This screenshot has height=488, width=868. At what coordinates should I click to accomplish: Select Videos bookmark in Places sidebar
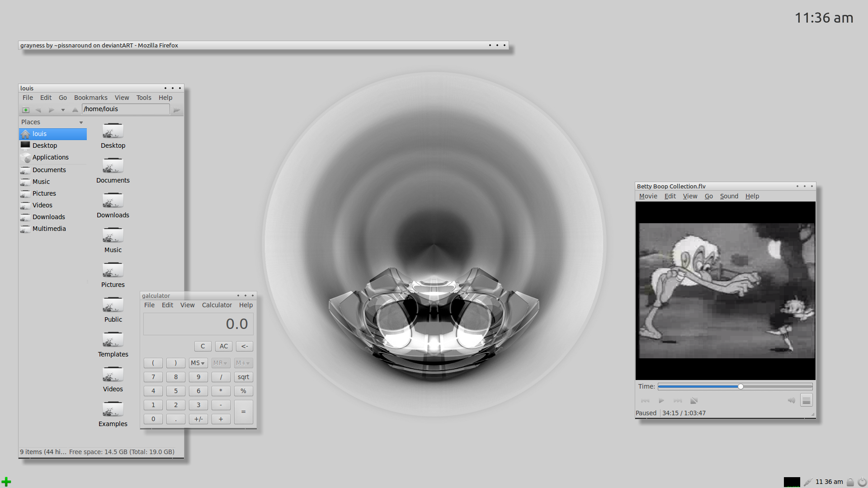point(53,205)
